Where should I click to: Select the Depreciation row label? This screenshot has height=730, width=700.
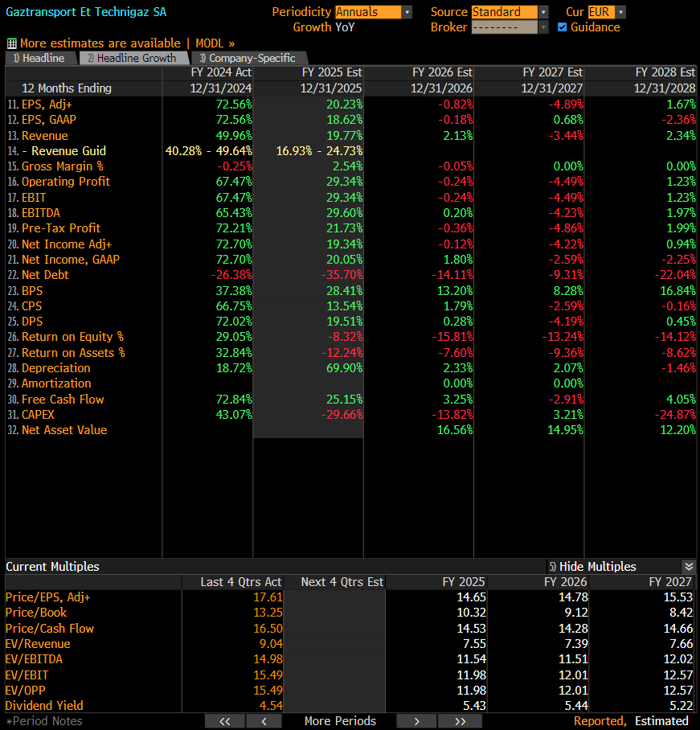(55, 367)
